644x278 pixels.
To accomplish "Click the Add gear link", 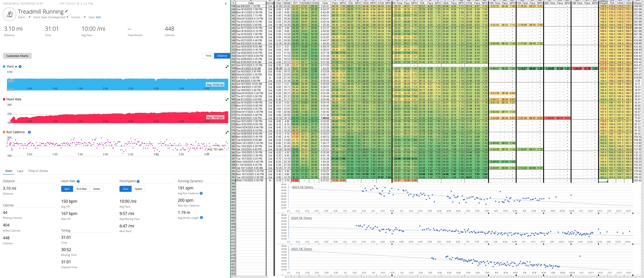I will pos(98,17).
